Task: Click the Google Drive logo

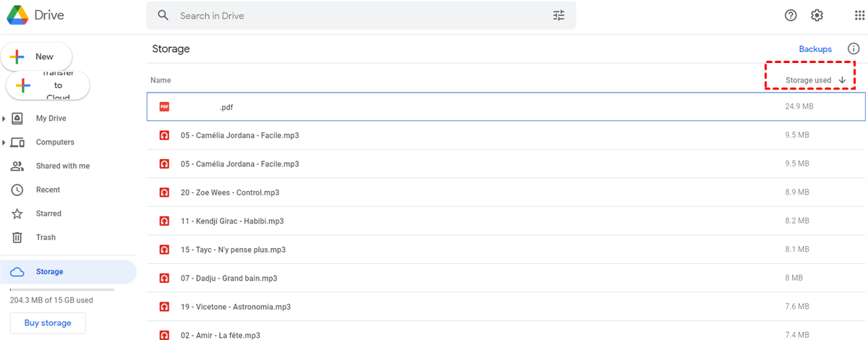Action: click(x=18, y=16)
